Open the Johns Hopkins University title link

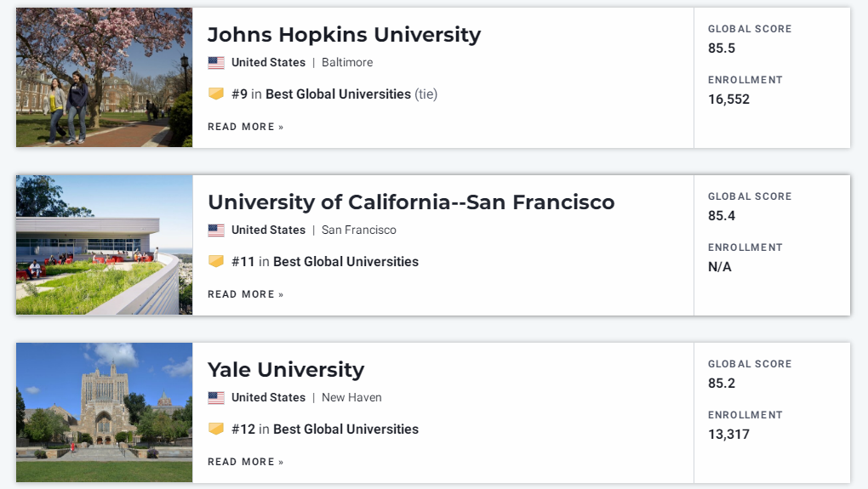coord(345,34)
